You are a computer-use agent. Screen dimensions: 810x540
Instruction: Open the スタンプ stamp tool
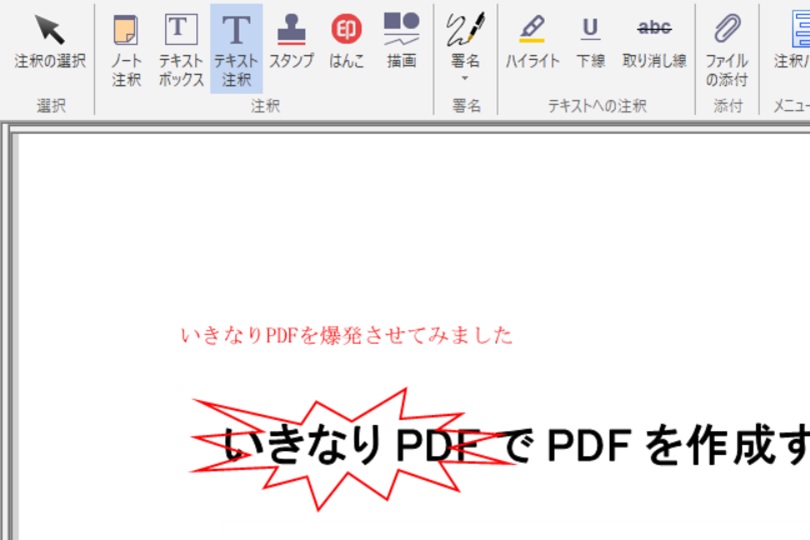click(x=291, y=41)
